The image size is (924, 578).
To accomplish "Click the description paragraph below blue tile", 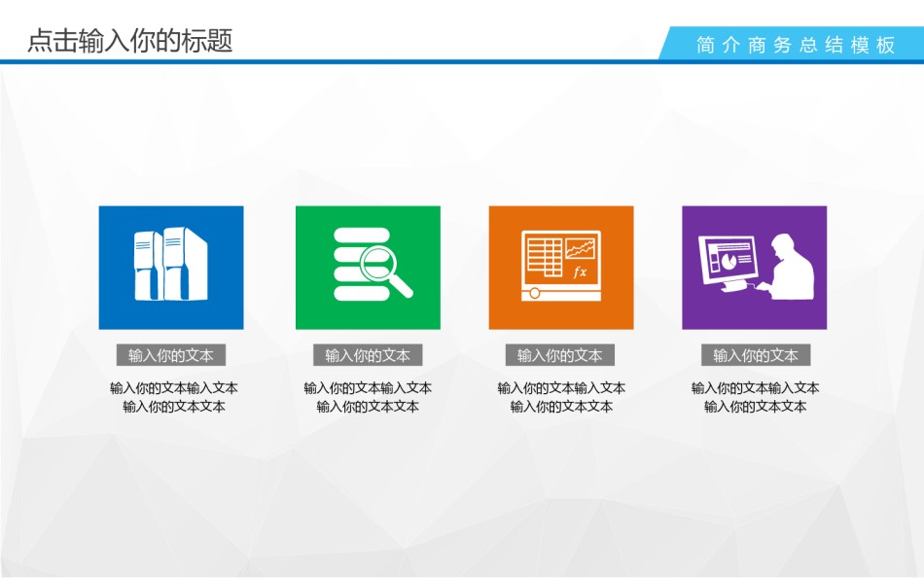I will pyautogui.click(x=174, y=397).
